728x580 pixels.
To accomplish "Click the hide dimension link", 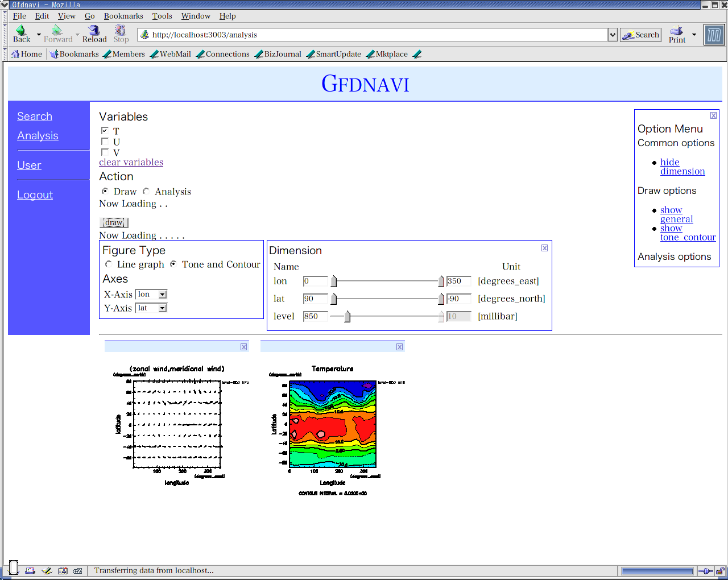I will pyautogui.click(x=682, y=167).
